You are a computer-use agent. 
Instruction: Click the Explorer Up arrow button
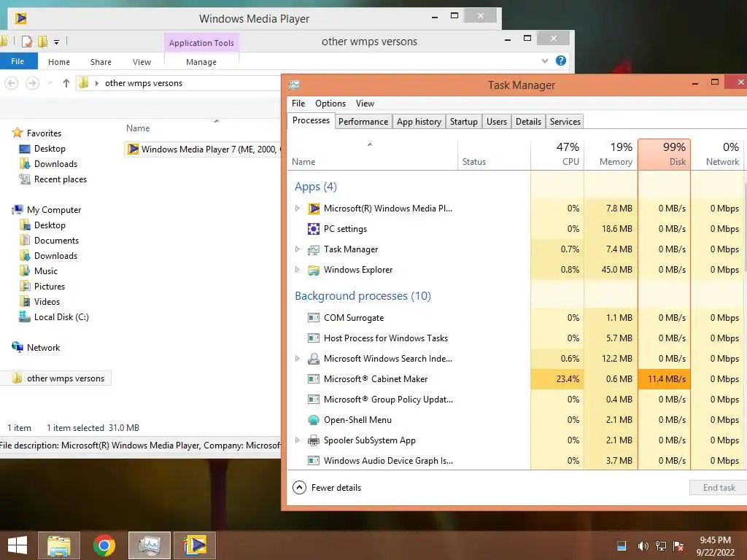(66, 83)
